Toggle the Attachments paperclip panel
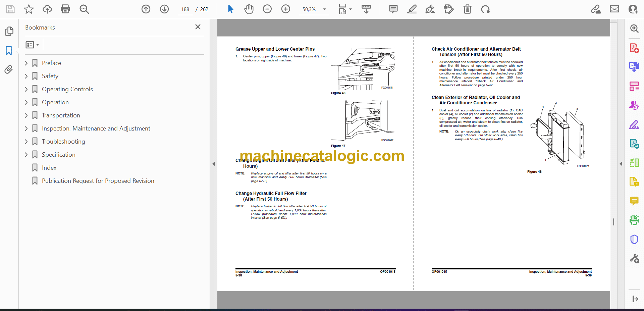Image resolution: width=644 pixels, height=311 pixels. (x=9, y=69)
